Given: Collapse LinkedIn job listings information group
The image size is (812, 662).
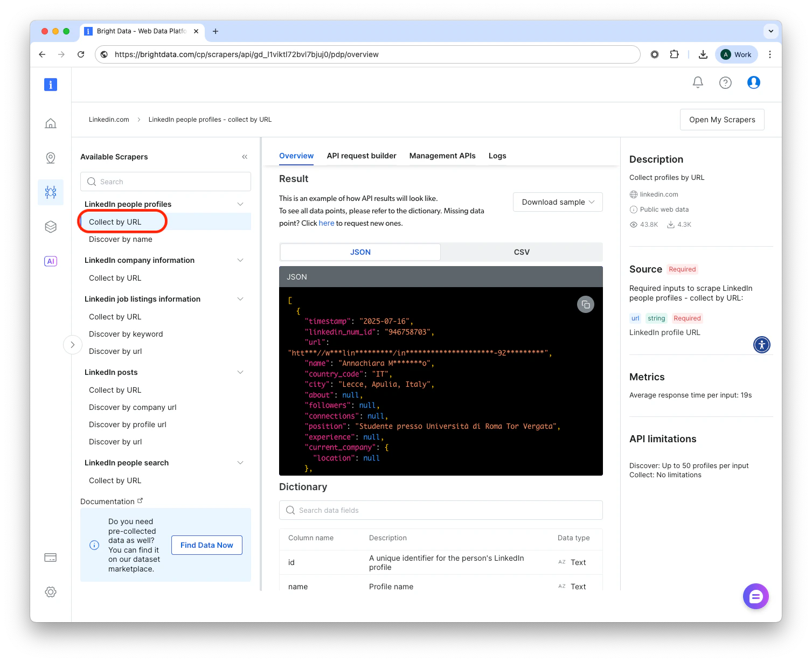Looking at the screenshot, I should click(240, 299).
